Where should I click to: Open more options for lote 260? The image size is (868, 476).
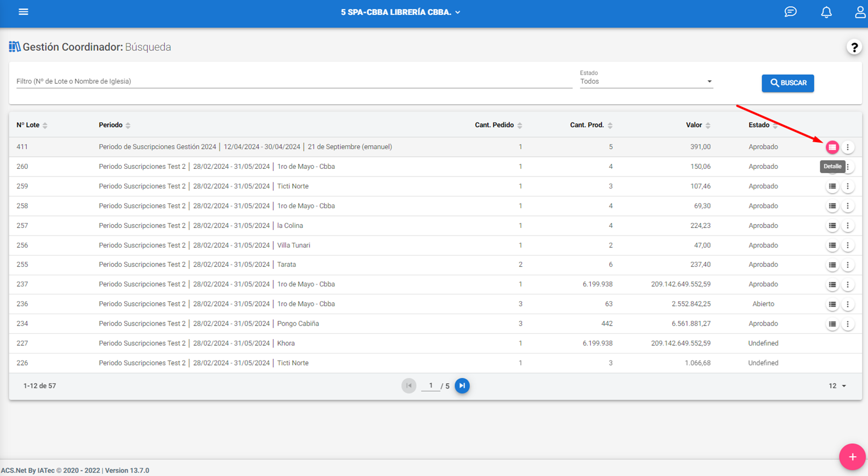pos(848,167)
